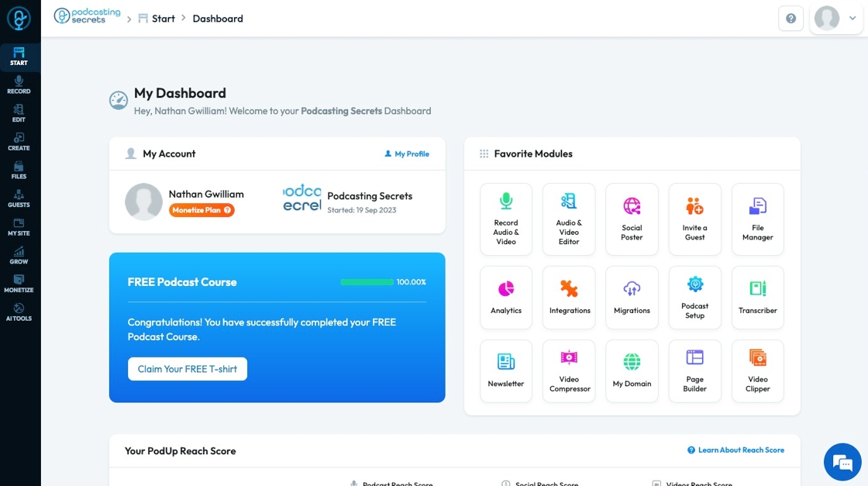
Task: Open the My Site section in sidebar
Action: click(x=19, y=228)
